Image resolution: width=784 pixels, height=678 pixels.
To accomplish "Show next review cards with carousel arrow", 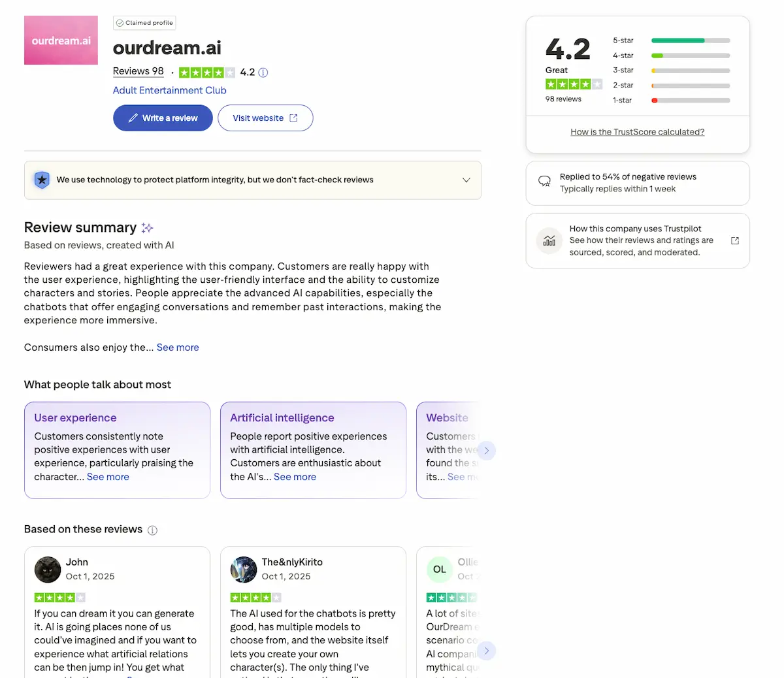I will 487,651.
